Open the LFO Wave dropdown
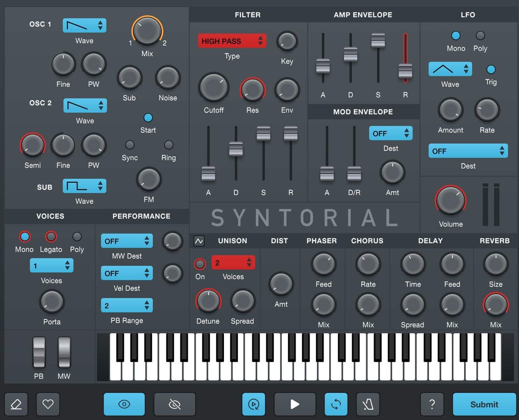This screenshot has width=519, height=420. pyautogui.click(x=450, y=69)
